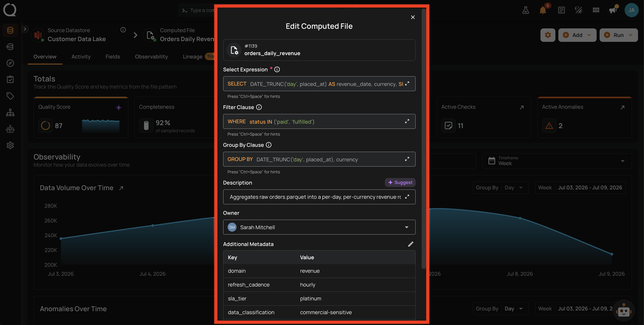The width and height of the screenshot is (644, 325).
Task: Open the Owner dropdown showing Sarah Mitchell
Action: pos(319,227)
